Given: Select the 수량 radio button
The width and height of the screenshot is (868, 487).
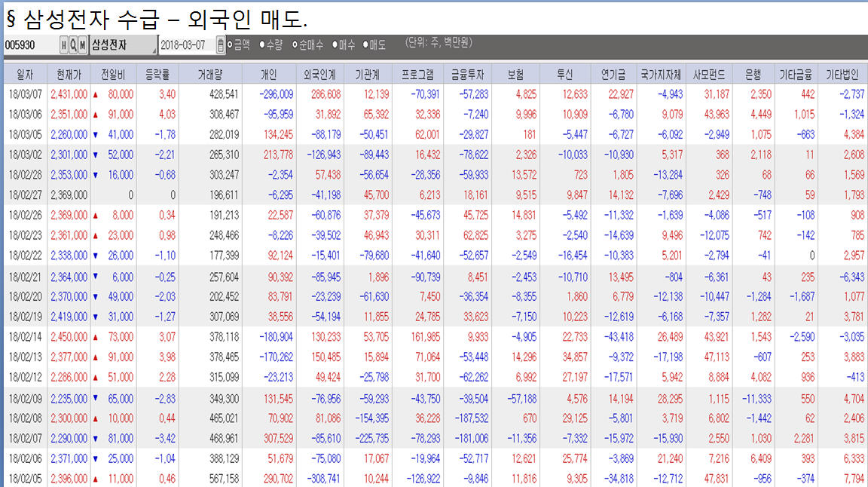Looking at the screenshot, I should point(262,45).
